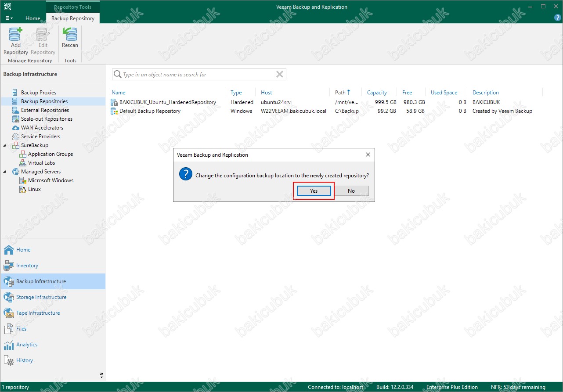The height and width of the screenshot is (392, 563).
Task: Click ubuntu24srv host cell
Action: click(276, 102)
